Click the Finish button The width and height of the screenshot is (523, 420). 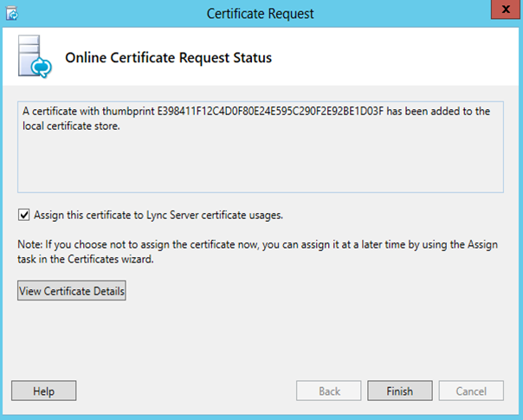pos(399,391)
